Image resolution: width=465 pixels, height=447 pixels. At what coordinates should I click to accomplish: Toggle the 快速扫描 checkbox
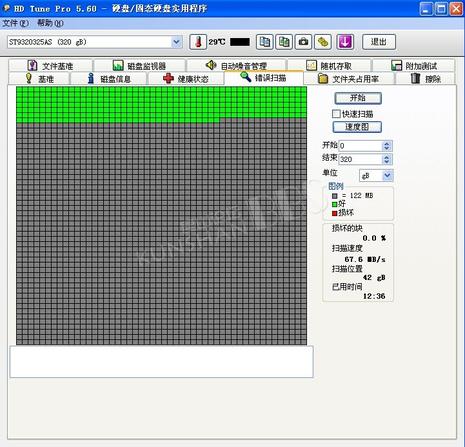point(336,114)
